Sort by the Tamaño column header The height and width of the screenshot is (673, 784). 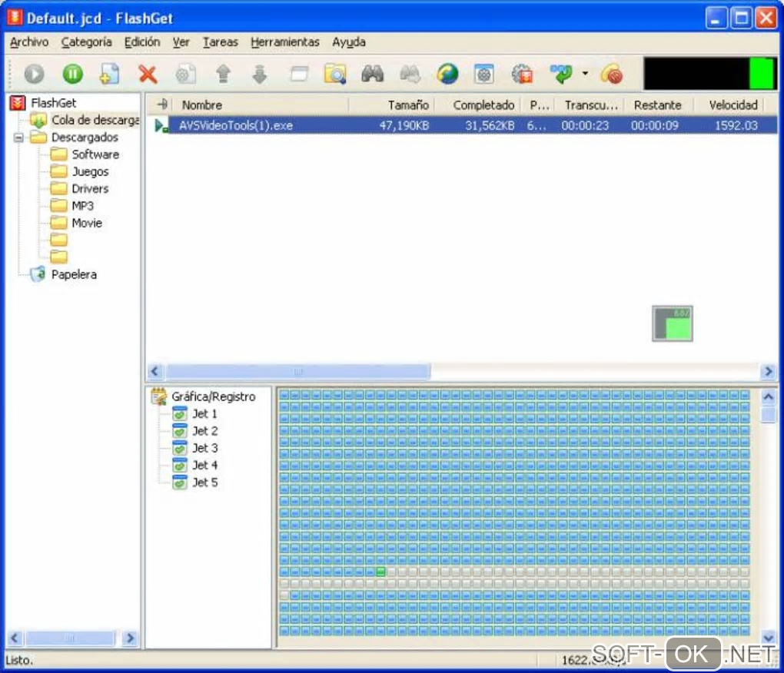pyautogui.click(x=391, y=105)
